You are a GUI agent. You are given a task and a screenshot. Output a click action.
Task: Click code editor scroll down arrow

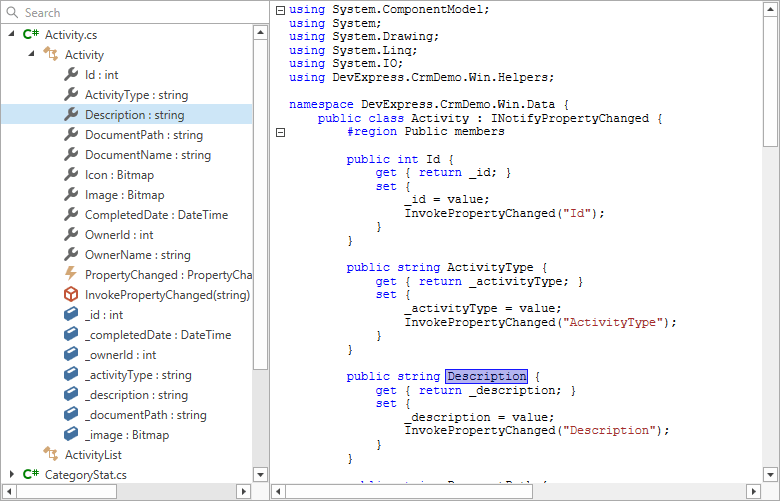[770, 475]
